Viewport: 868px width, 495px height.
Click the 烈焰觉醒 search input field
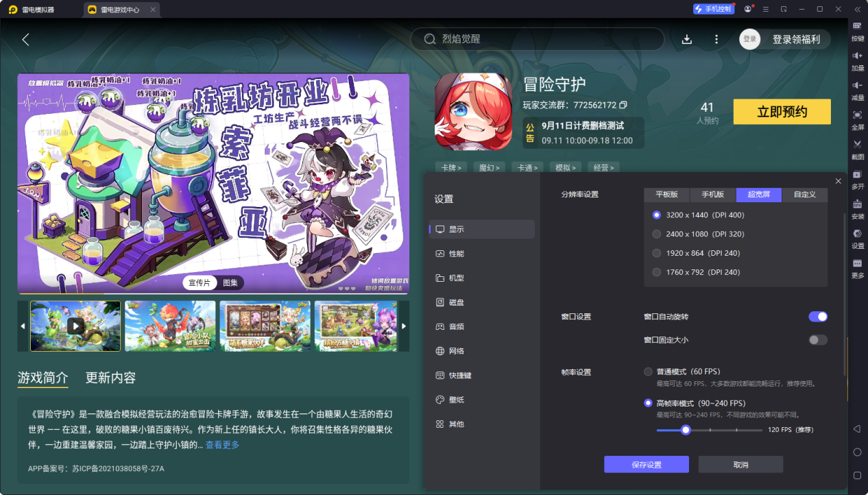click(x=538, y=39)
